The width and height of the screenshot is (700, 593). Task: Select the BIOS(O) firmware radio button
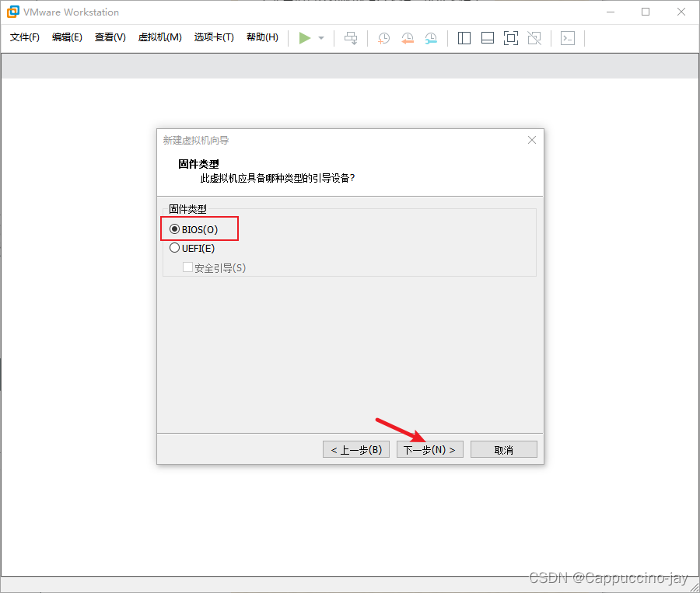click(x=174, y=229)
